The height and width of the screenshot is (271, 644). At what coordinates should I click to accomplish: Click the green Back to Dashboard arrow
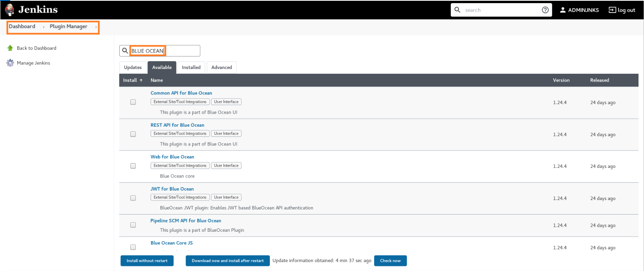(10, 48)
